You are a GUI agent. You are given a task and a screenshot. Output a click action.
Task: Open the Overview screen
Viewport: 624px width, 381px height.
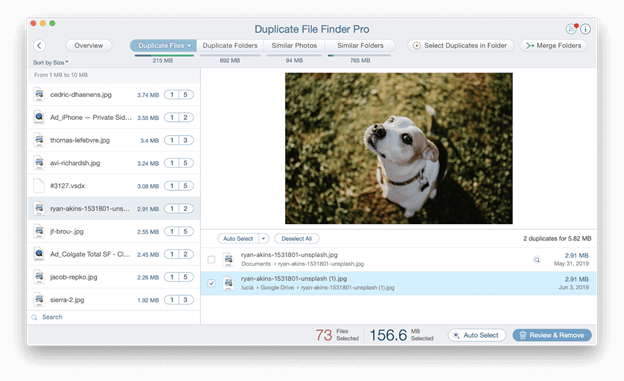(88, 45)
